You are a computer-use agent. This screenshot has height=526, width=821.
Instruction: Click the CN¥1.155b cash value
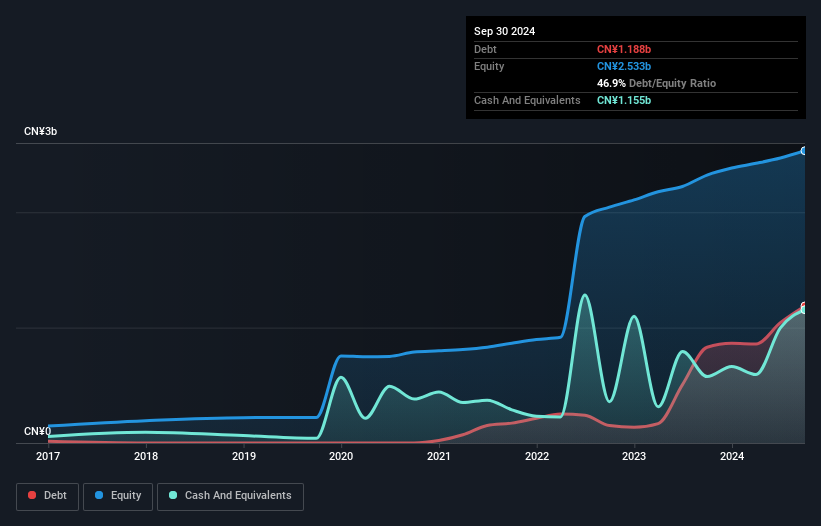pyautogui.click(x=624, y=100)
